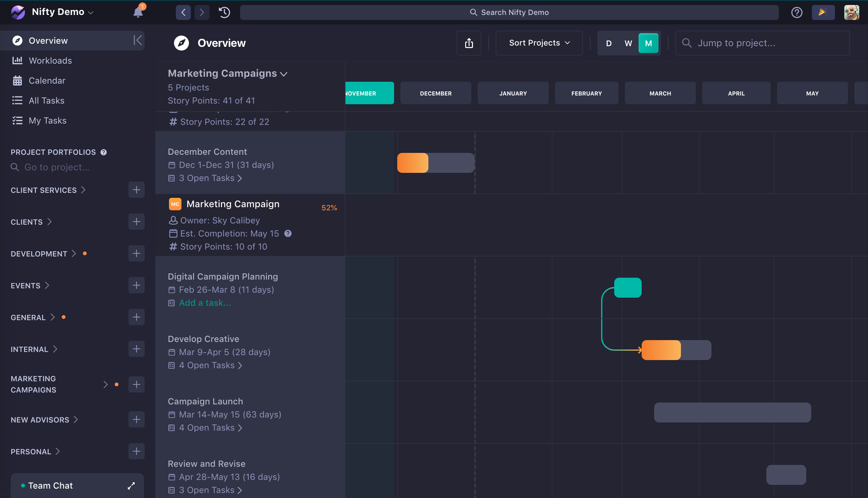Open Workloads in the sidebar
Image resolution: width=868 pixels, height=498 pixels.
coord(50,61)
